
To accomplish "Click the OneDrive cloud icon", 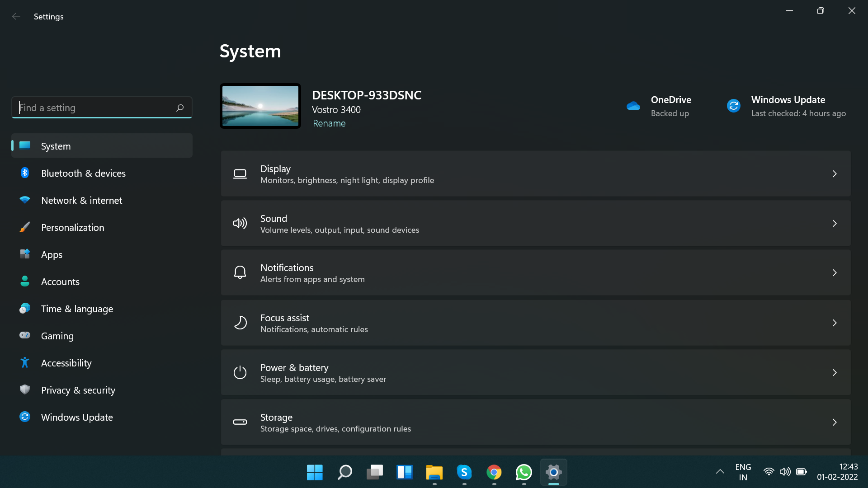I will [633, 106].
